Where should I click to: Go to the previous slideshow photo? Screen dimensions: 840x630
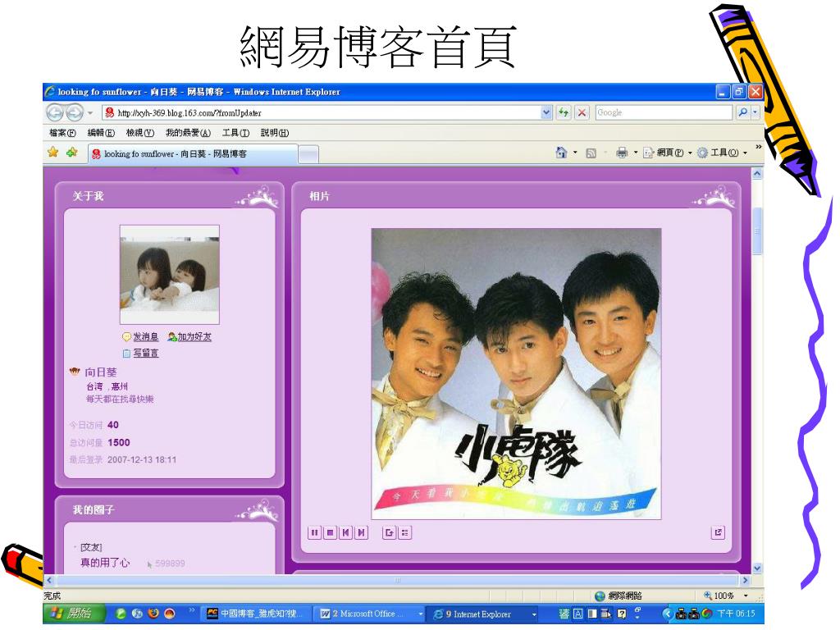point(346,532)
